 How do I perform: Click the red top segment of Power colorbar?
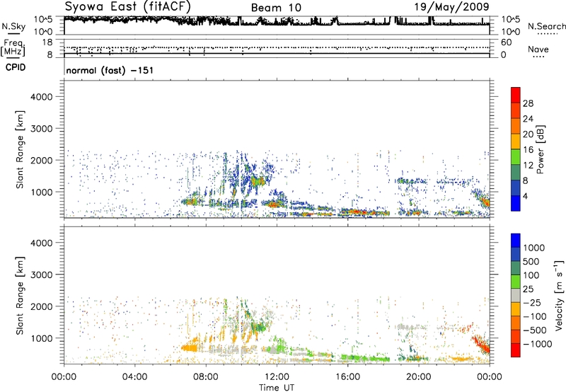[x=516, y=96]
